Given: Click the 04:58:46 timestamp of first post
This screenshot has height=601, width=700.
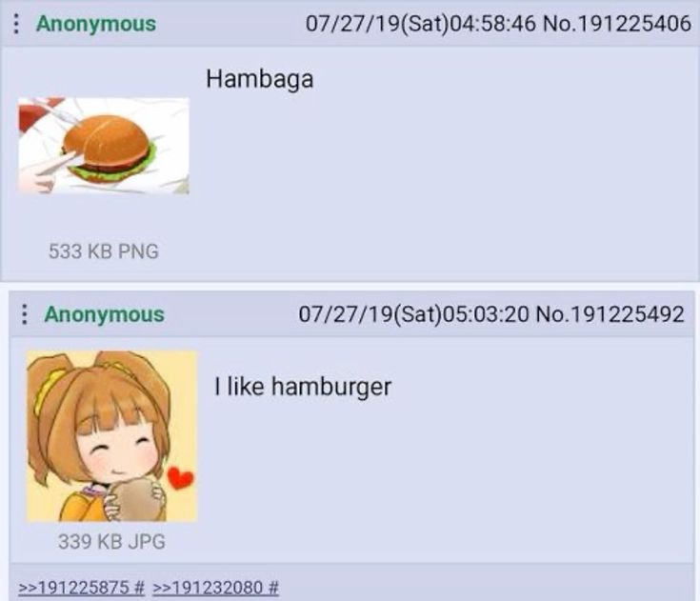Looking at the screenshot, I should (492, 23).
